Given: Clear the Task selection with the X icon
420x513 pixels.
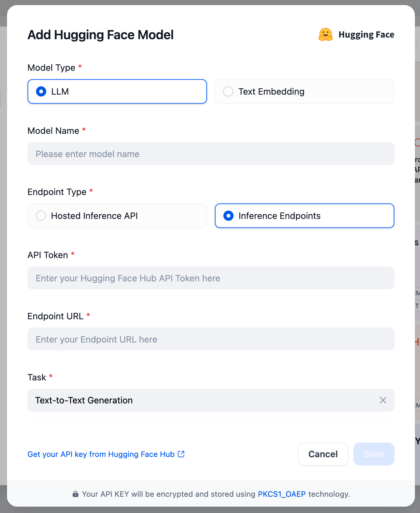Looking at the screenshot, I should click(x=383, y=400).
